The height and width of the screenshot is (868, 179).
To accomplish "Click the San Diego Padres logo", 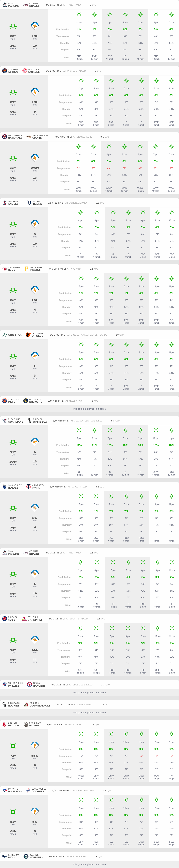I will click(x=26, y=724).
